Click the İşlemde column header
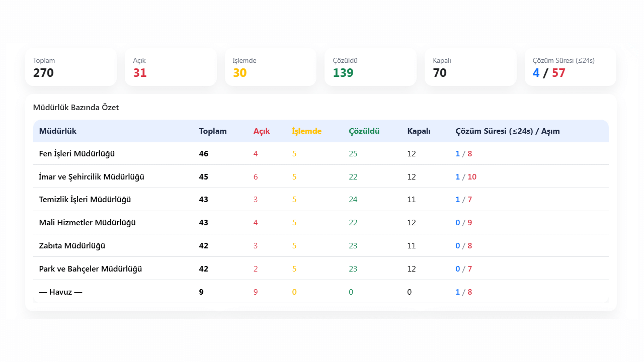The image size is (644, 362). pos(306,131)
